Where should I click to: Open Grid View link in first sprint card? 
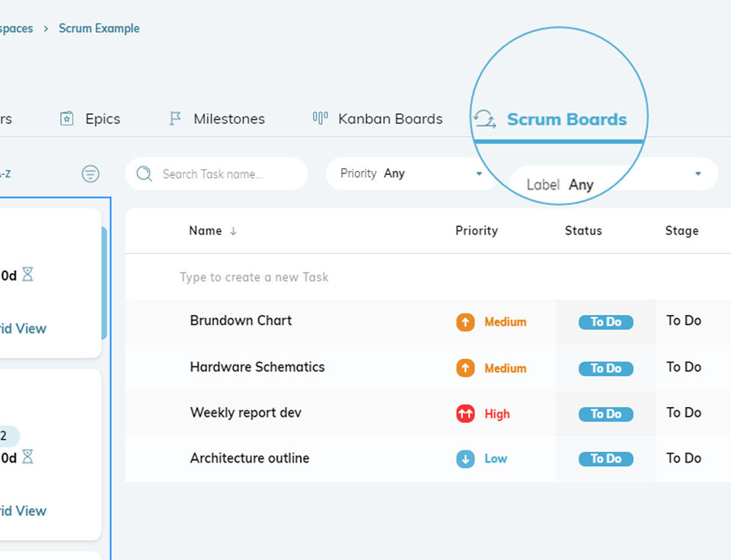click(23, 329)
